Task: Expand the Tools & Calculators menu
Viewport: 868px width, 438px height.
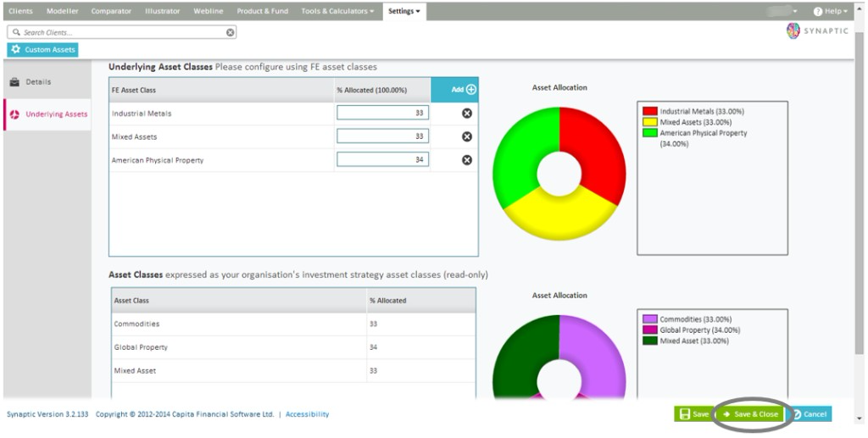Action: (337, 11)
